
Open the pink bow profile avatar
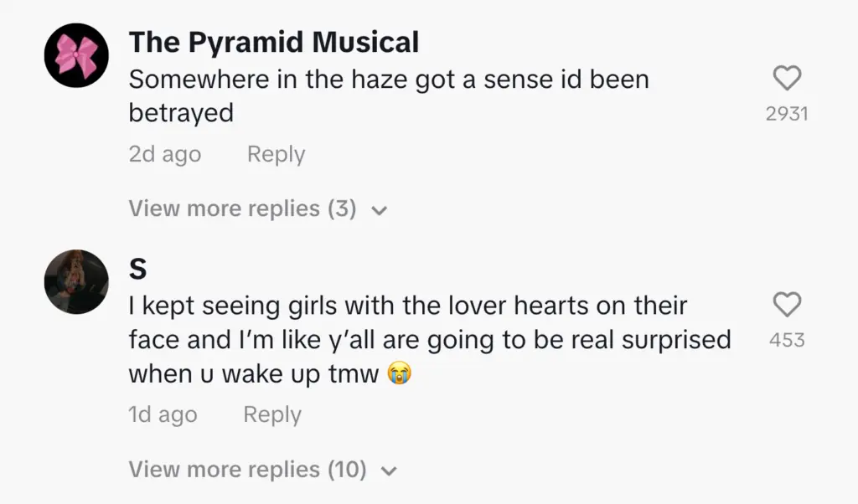tap(76, 55)
